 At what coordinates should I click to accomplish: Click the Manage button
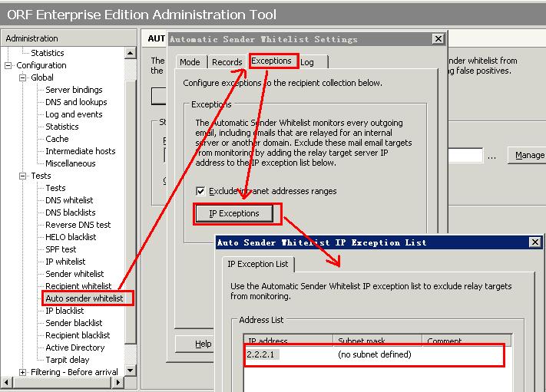click(529, 155)
